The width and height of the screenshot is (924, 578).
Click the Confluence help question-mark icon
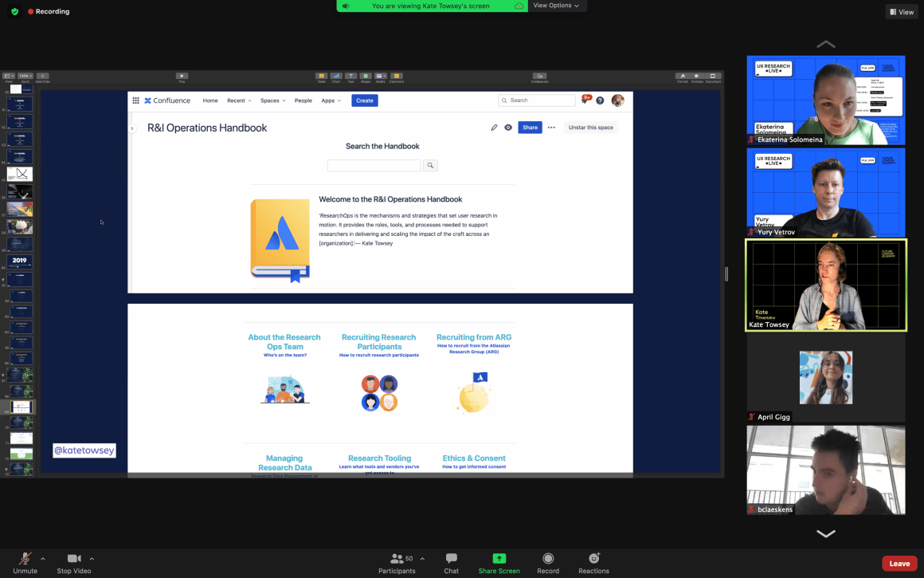pyautogui.click(x=600, y=100)
